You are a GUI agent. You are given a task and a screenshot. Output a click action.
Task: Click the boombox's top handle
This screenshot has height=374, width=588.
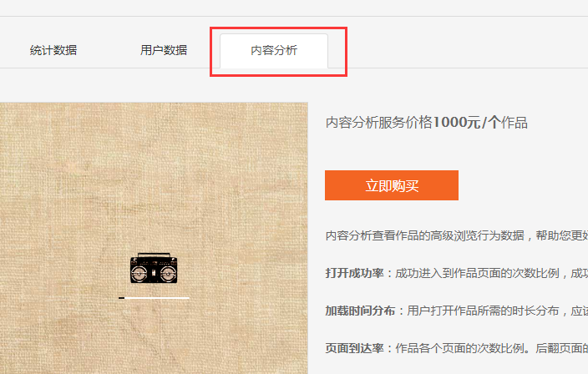(154, 255)
